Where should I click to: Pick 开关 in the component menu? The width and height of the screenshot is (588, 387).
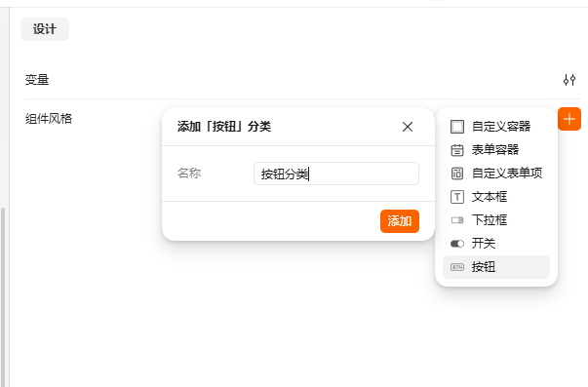pos(496,244)
